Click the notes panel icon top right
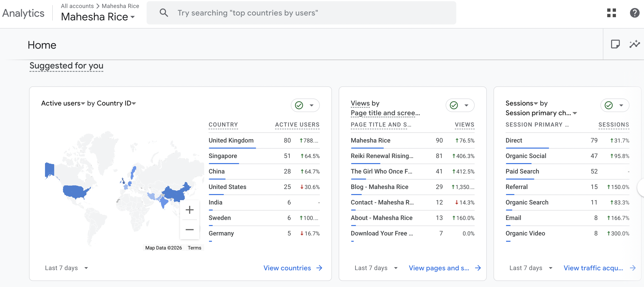The image size is (644, 287). click(616, 44)
